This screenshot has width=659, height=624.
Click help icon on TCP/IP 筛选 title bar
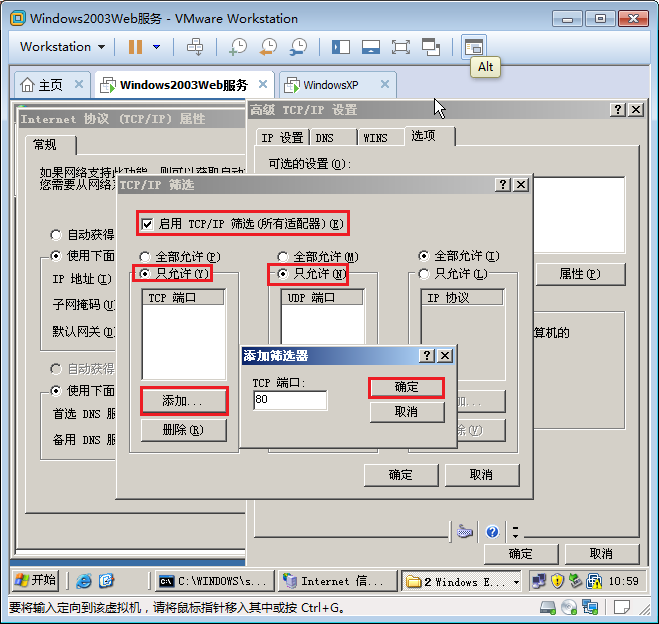[x=503, y=184]
